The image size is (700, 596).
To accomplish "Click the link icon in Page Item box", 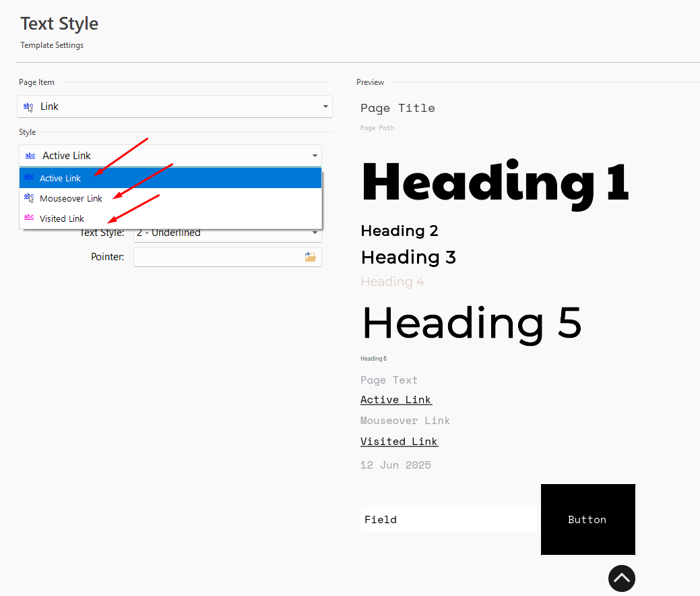I will click(28, 107).
